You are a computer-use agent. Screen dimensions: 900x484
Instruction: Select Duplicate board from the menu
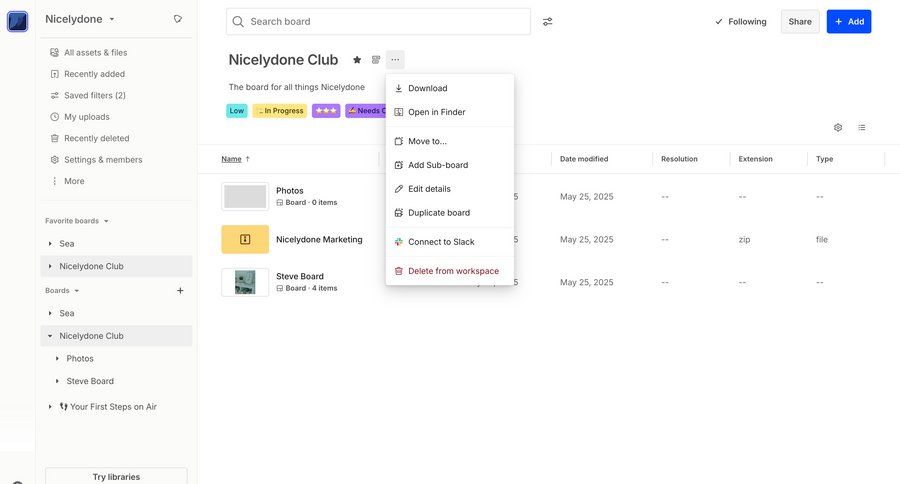[x=438, y=213]
